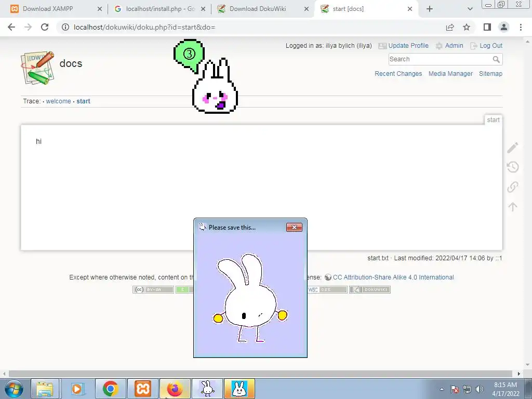The image size is (532, 399).
Task: Click the W3C CSS badge
Action: 327,289
